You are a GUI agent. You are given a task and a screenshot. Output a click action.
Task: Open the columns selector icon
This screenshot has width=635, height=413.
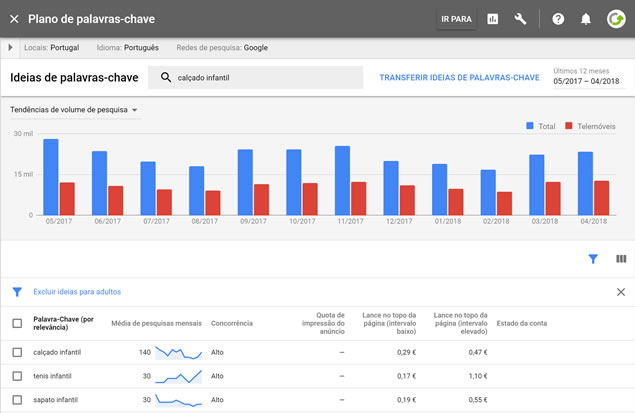click(x=621, y=259)
